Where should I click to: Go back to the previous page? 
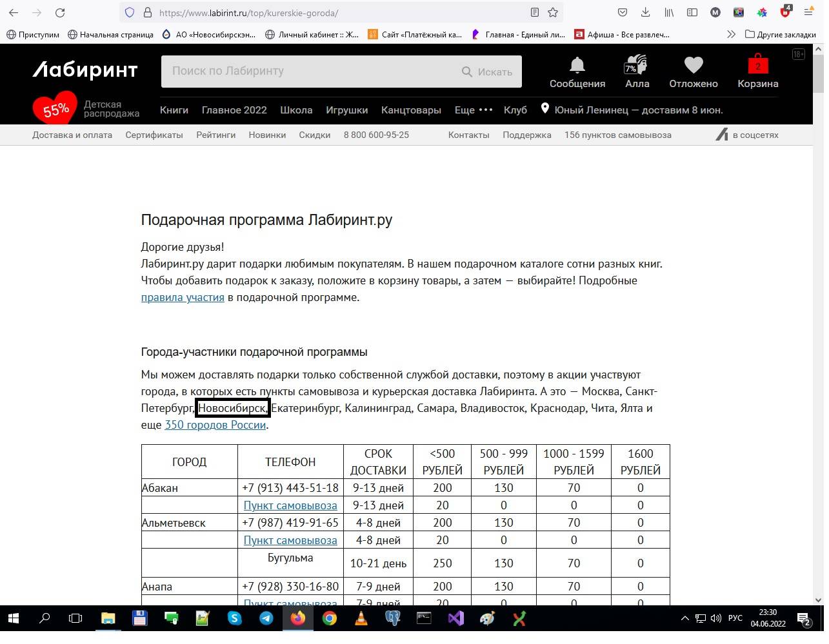point(14,12)
